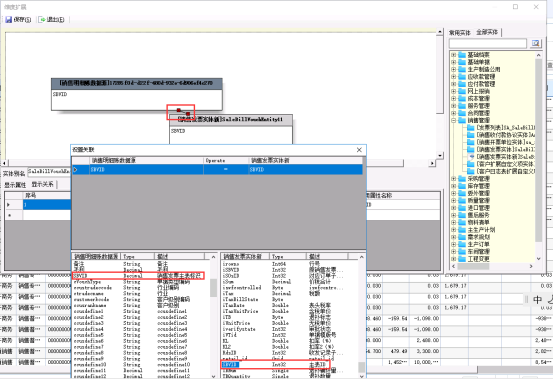The image size is (554, 379).
Task: Expand the 委外管理 tree node
Action: [454, 193]
